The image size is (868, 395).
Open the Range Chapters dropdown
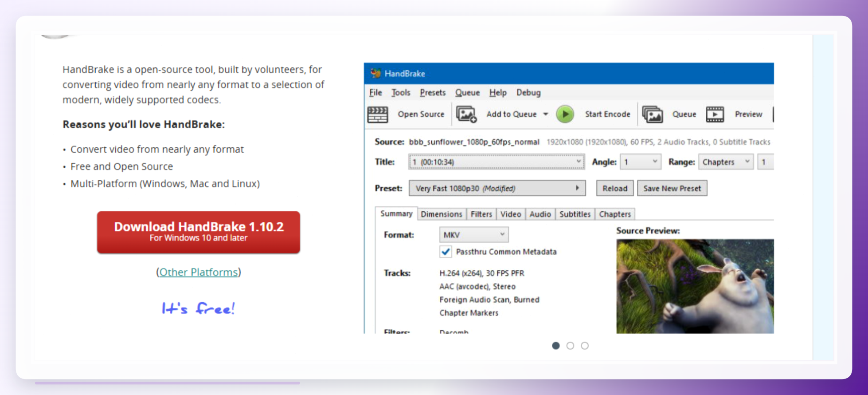click(726, 162)
